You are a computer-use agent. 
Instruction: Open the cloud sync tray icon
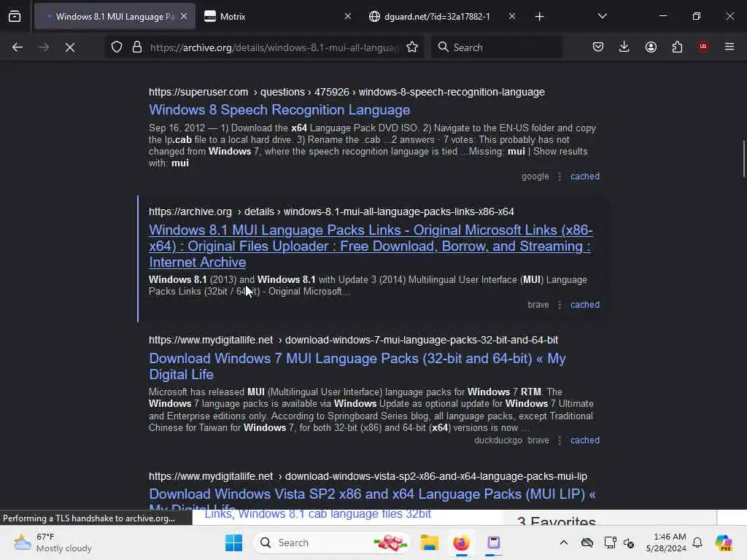point(587,542)
